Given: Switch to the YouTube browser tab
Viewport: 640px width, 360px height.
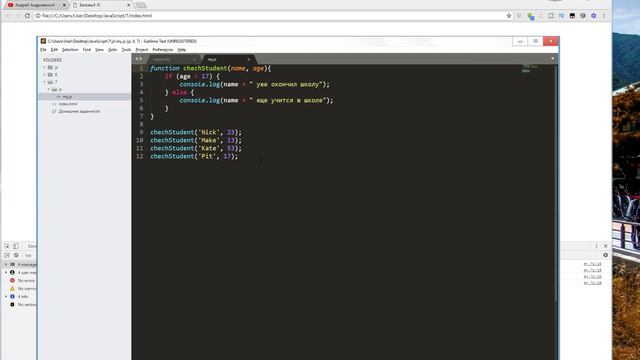Looking at the screenshot, I should [35, 5].
